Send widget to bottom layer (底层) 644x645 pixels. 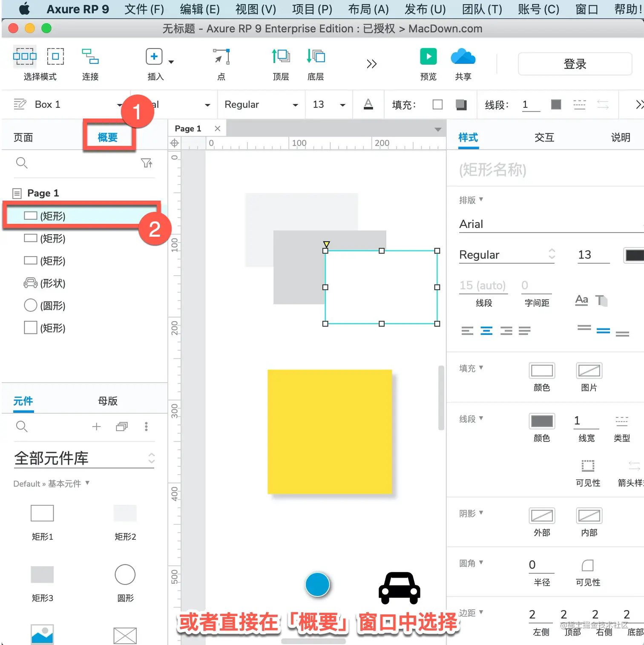[x=316, y=56]
